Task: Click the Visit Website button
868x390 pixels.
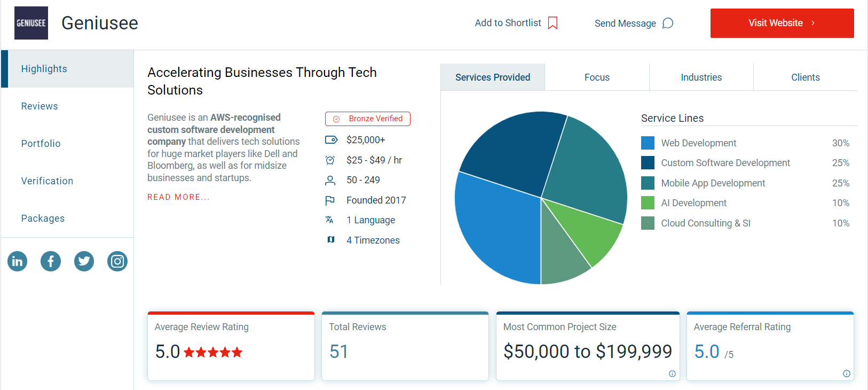Action: tap(782, 23)
